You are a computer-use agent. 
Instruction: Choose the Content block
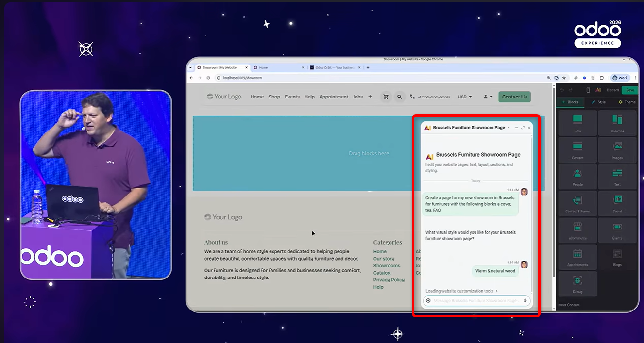(577, 149)
